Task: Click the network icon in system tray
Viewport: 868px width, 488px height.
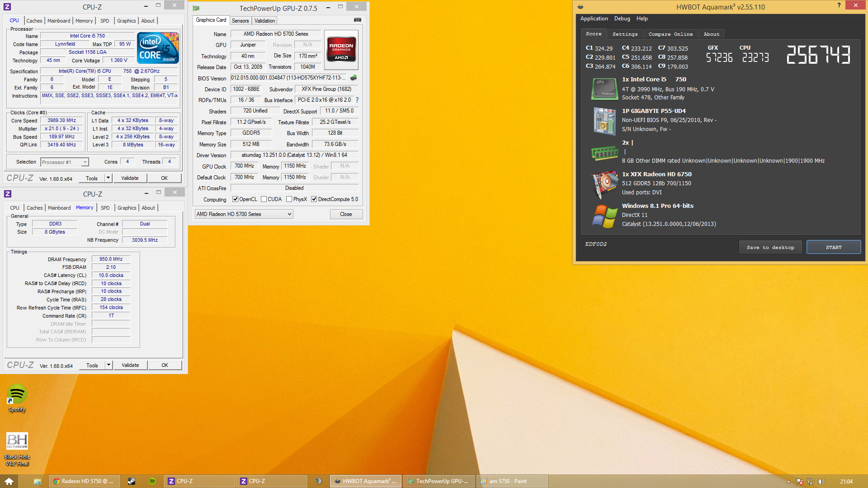Action: 811,482
